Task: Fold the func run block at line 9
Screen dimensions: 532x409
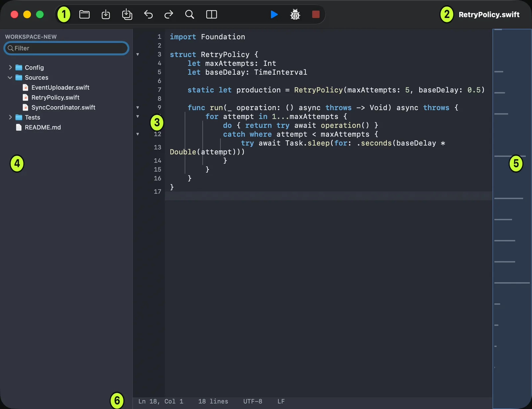Action: [x=138, y=107]
